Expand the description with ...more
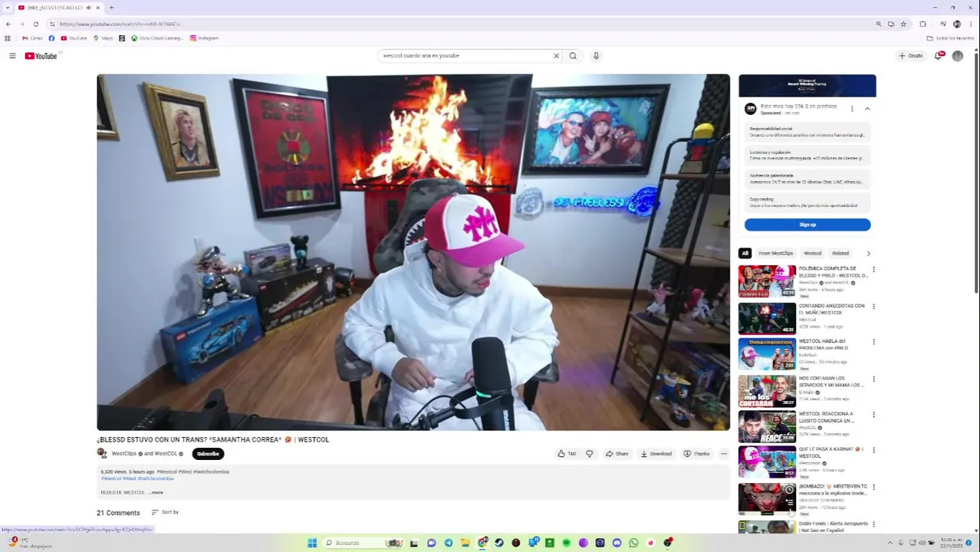This screenshot has height=552, width=980. (156, 492)
